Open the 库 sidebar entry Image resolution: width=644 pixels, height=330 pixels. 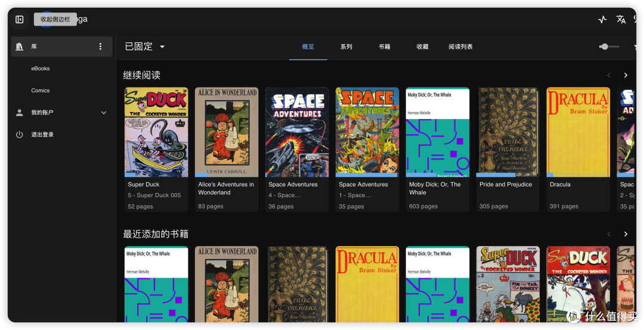[61, 46]
